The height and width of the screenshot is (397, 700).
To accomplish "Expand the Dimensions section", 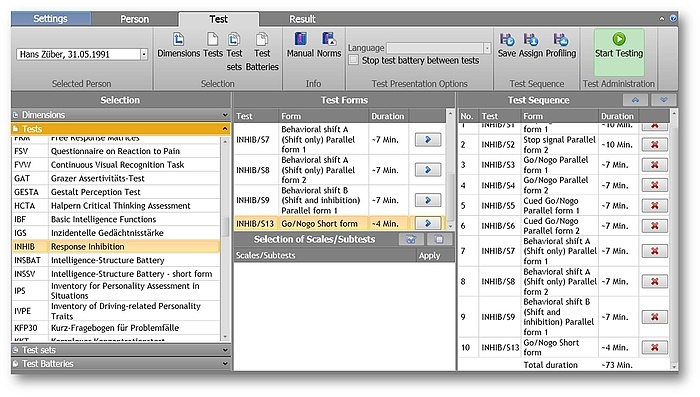I will (x=121, y=115).
